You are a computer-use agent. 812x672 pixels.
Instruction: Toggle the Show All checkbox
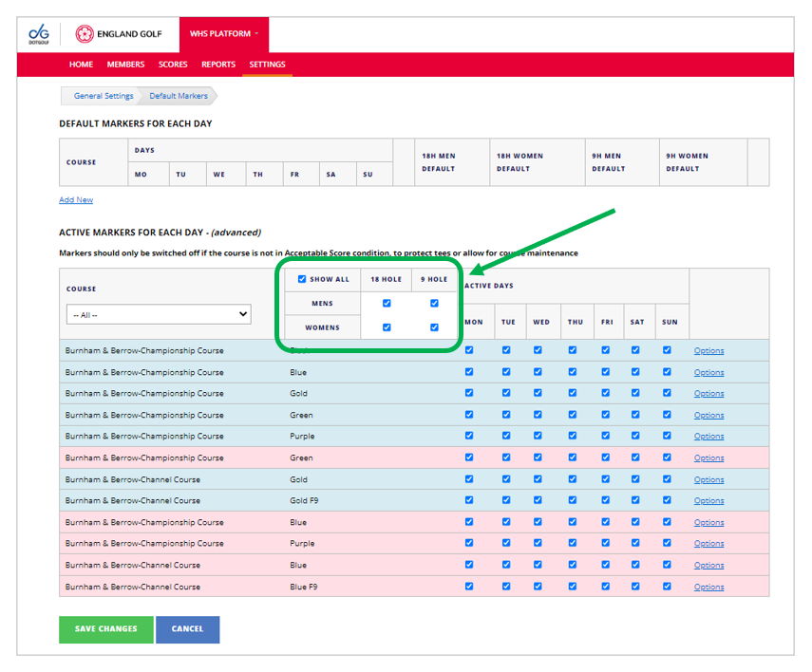coord(302,279)
